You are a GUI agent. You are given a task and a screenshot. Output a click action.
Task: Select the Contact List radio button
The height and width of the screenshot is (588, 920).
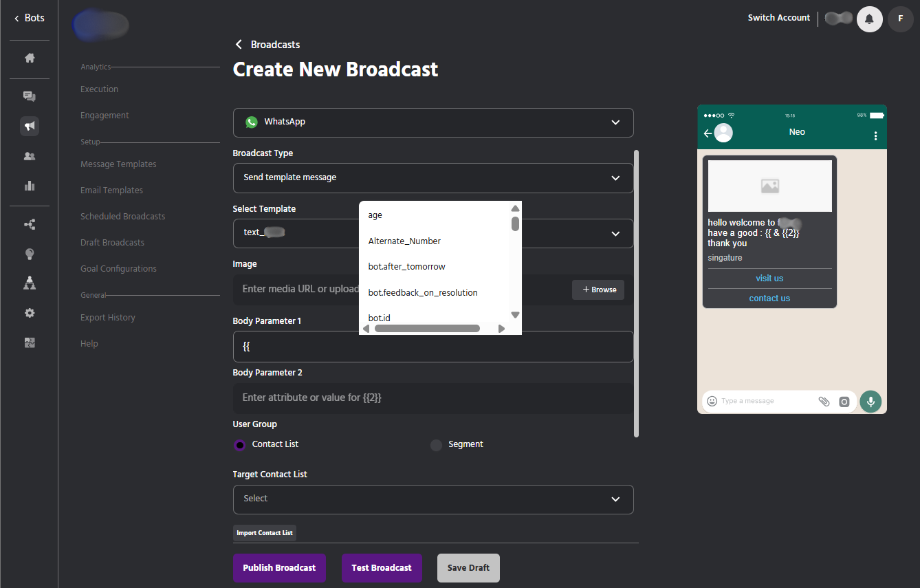tap(239, 445)
